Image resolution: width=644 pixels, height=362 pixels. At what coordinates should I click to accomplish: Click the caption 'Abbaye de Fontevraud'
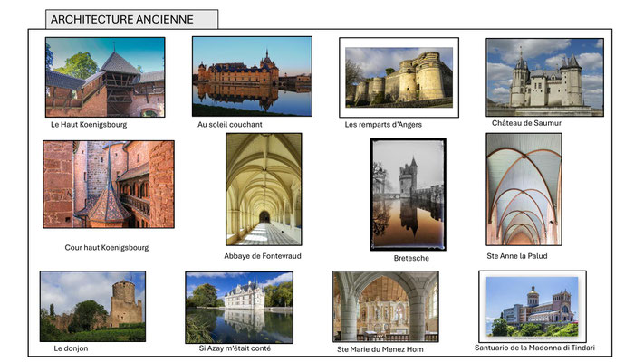[x=263, y=256]
